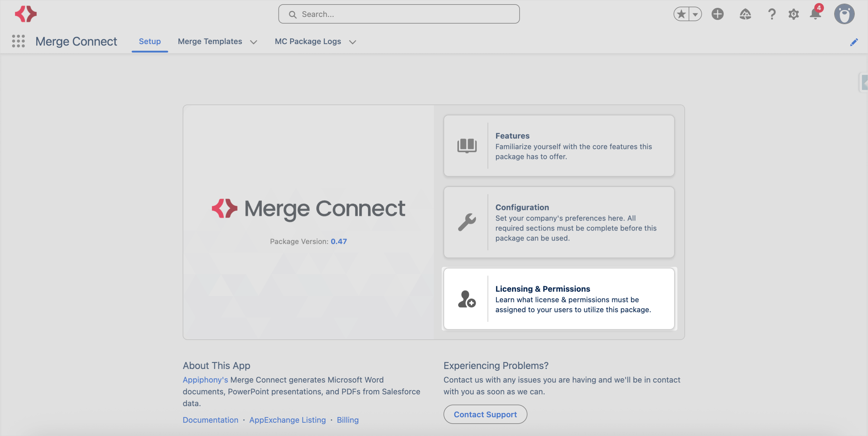Viewport: 868px width, 436px height.
Task: Open the App Launcher grid icon
Action: [18, 41]
